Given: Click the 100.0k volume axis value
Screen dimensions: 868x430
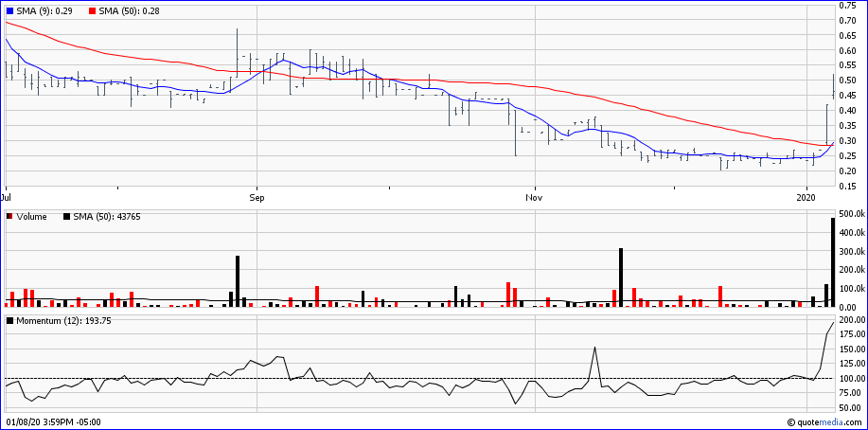Looking at the screenshot, I should click(852, 289).
